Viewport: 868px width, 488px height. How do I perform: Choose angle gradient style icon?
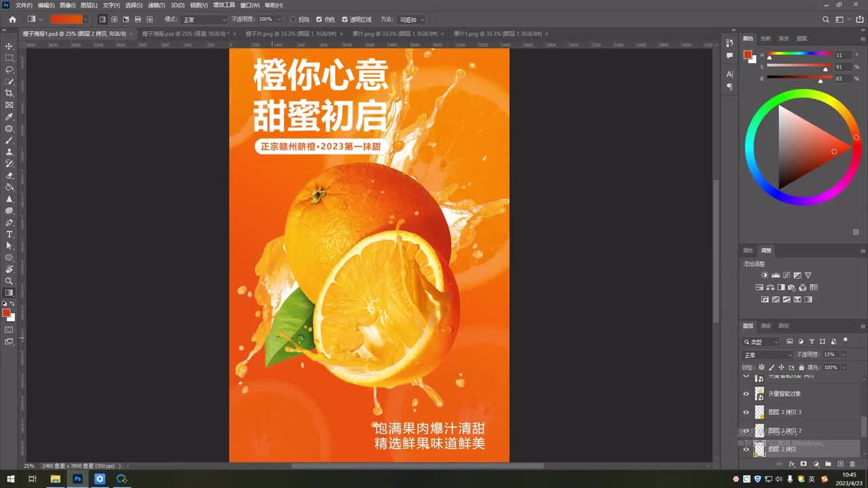tap(126, 20)
